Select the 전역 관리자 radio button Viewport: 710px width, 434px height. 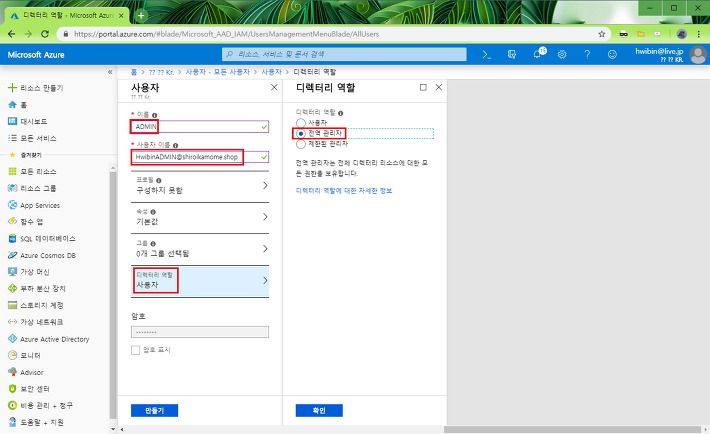[301, 134]
